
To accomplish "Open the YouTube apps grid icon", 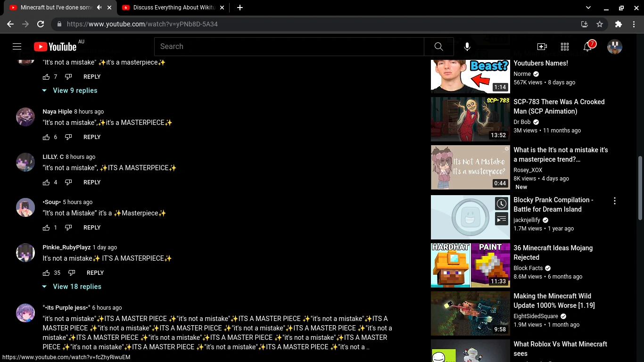I will 565,47.
